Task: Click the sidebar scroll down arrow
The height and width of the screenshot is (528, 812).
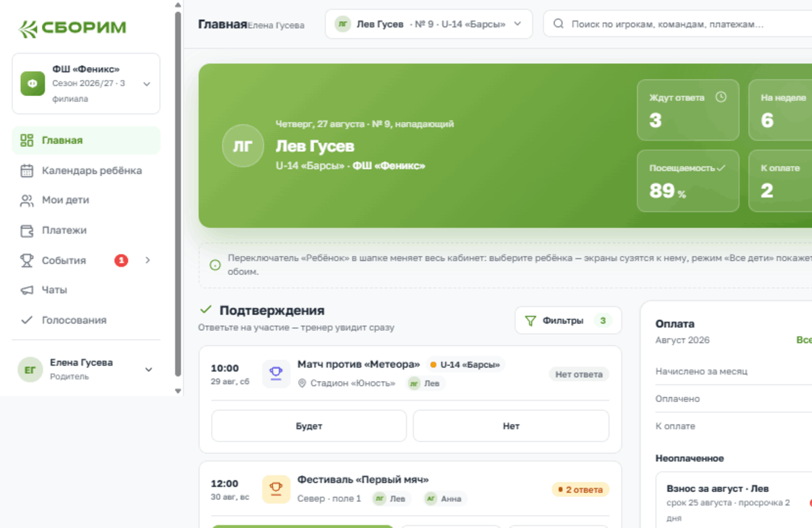Action: [178, 391]
